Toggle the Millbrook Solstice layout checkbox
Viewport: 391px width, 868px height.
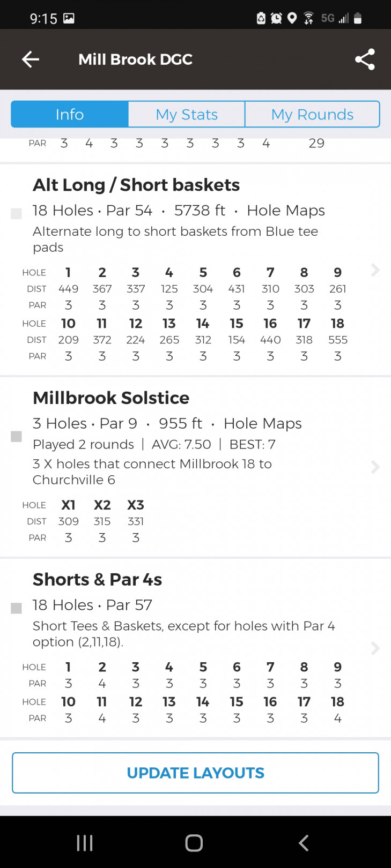coord(17,437)
